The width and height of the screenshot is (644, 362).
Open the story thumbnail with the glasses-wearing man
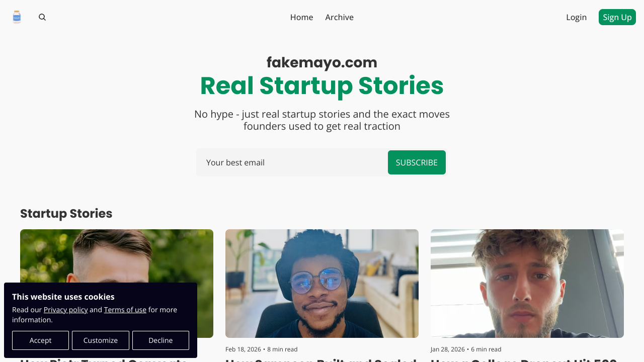pyautogui.click(x=322, y=284)
